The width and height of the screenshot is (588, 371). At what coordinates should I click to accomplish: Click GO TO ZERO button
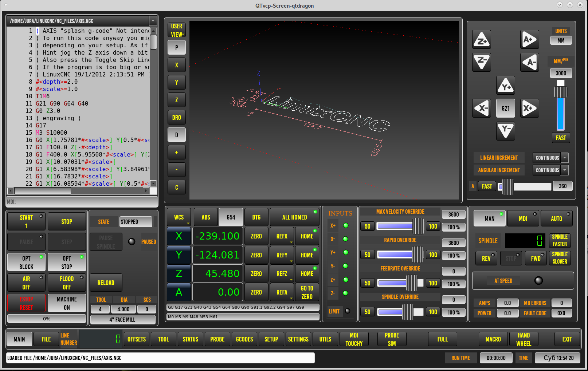click(307, 292)
